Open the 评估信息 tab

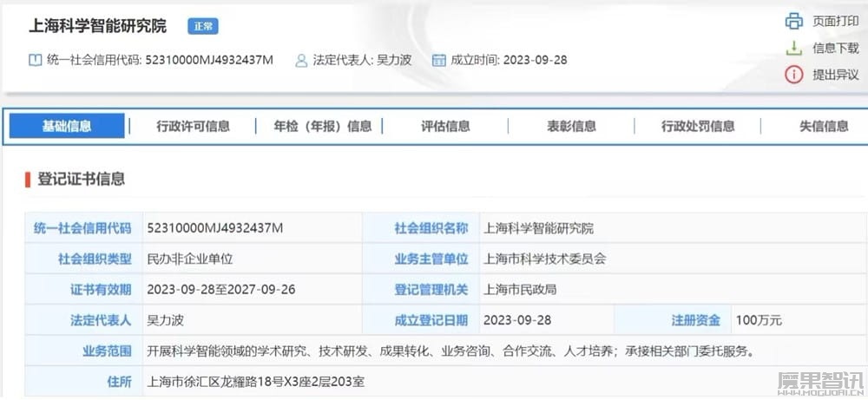click(x=445, y=126)
